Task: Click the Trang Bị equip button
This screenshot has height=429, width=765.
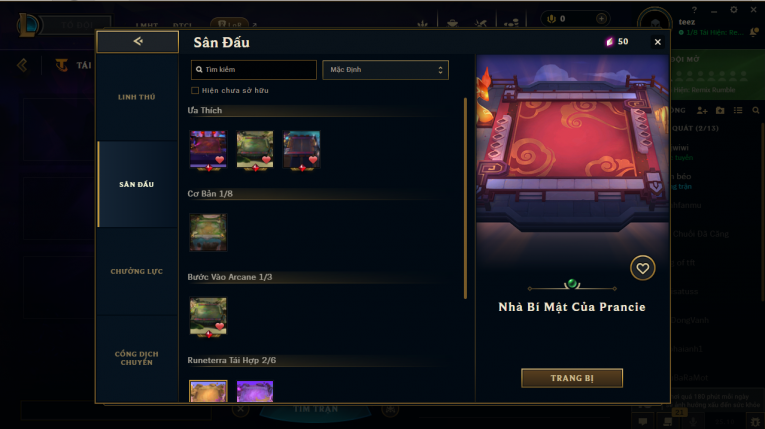Action: click(572, 378)
